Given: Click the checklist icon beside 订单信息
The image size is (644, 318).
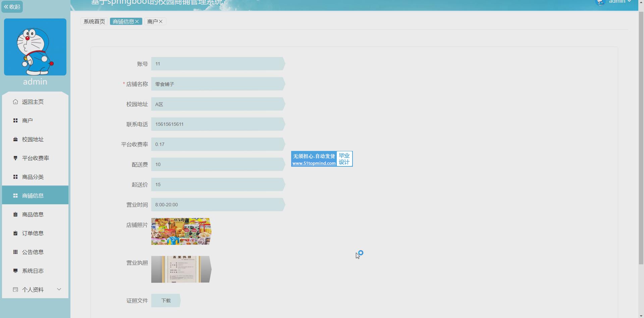Looking at the screenshot, I should (x=15, y=233).
